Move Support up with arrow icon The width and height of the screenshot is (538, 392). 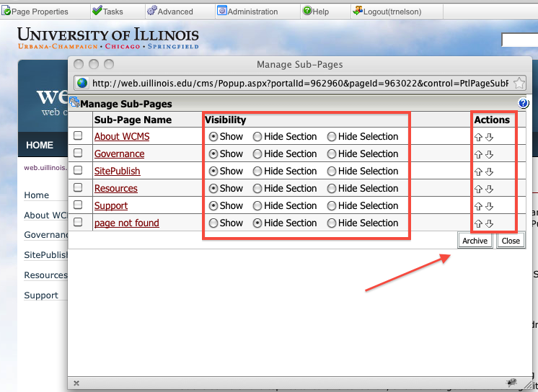(x=478, y=207)
